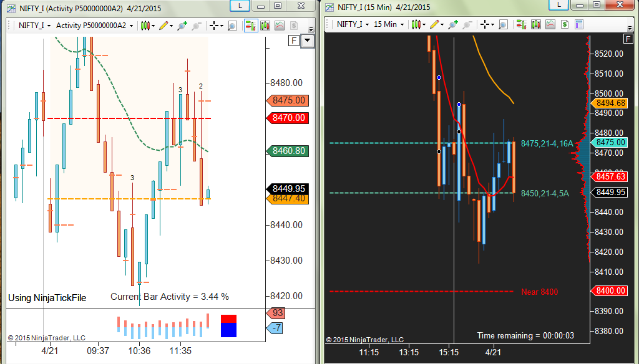The width and height of the screenshot is (639, 364).
Task: Expand toolbar overflow arrow in 15 Min window
Action: click(631, 28)
